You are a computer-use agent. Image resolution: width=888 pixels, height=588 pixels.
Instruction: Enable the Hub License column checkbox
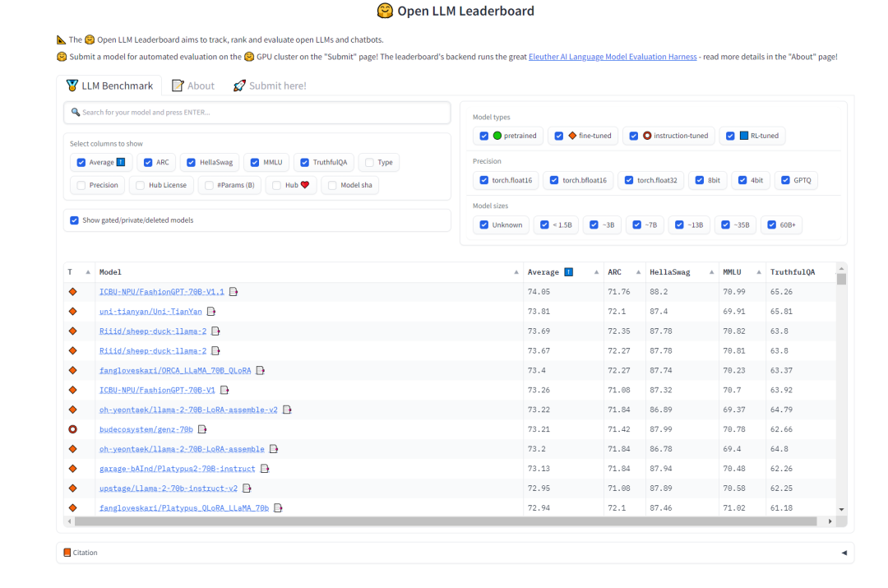pos(140,185)
